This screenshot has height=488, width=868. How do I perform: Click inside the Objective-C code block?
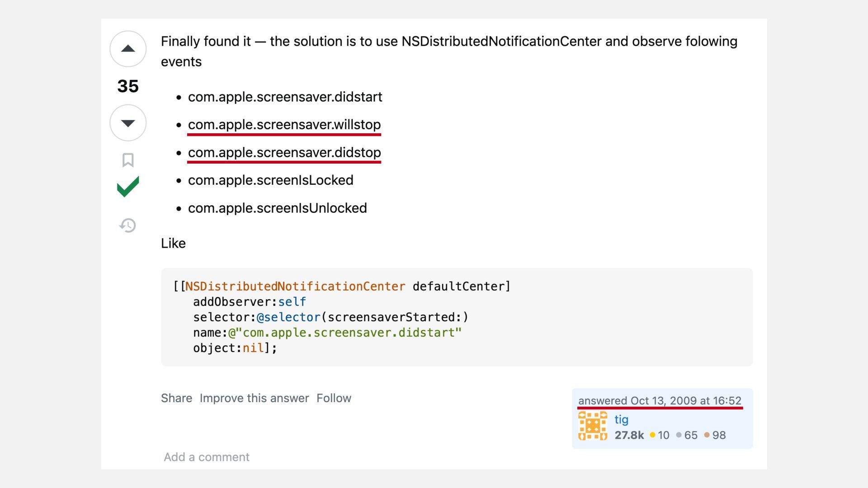coord(457,317)
